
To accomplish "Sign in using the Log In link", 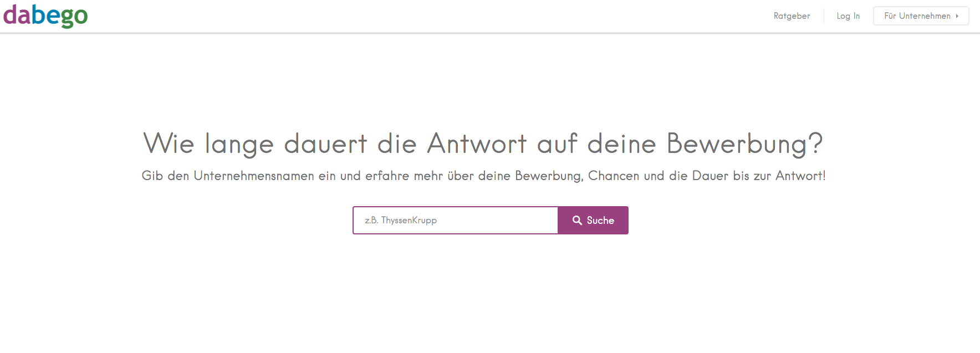I will pos(848,16).
